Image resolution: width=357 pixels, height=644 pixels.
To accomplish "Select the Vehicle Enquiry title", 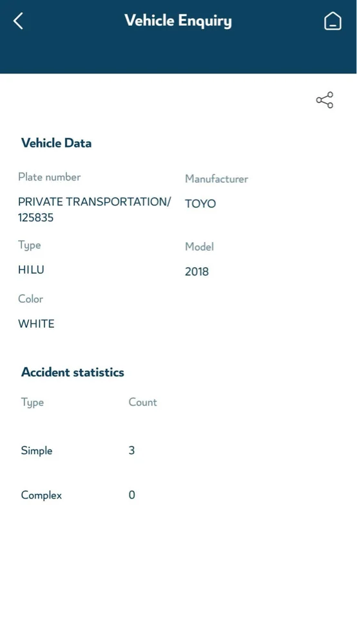I will point(178,21).
